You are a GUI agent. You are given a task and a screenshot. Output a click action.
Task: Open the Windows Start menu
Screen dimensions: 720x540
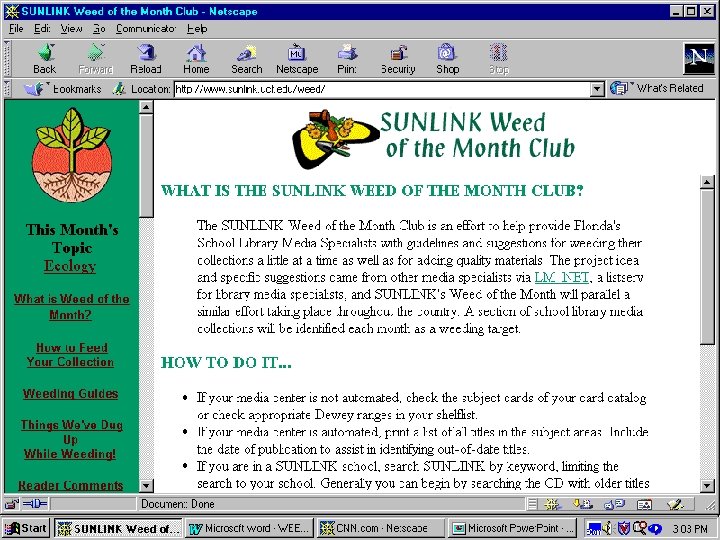pos(26,528)
